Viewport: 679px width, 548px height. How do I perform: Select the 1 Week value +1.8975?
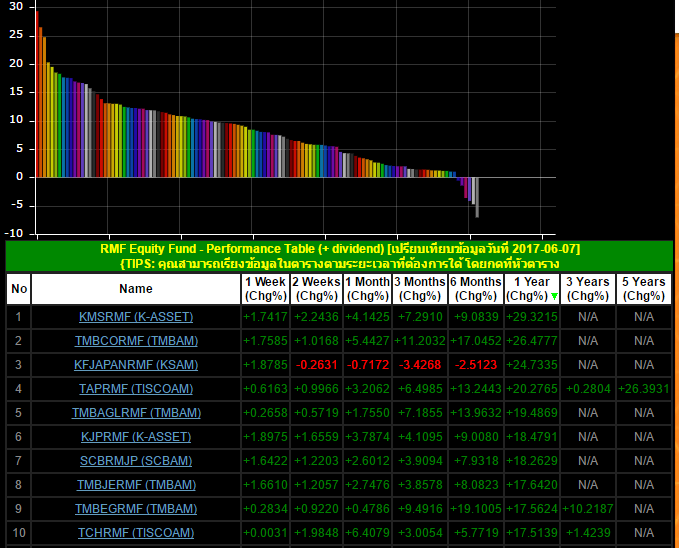pos(265,437)
